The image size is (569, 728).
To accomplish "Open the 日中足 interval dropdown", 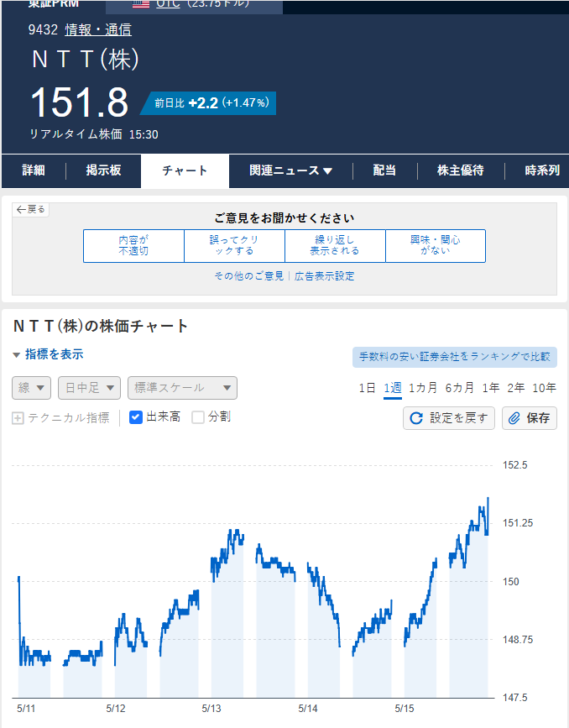I will coord(89,388).
